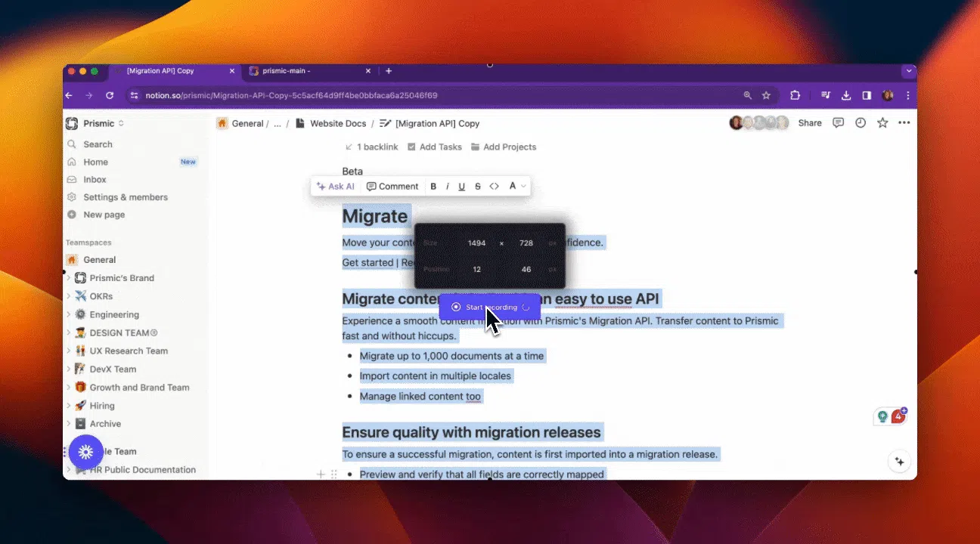Viewport: 980px width, 544px height.
Task: Click the browser address bar
Action: pos(302,96)
